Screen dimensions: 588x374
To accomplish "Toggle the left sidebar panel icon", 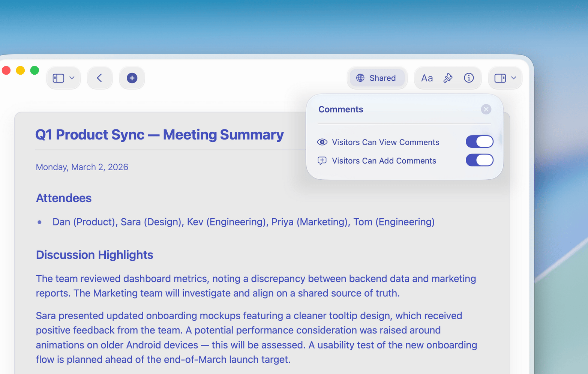I will click(58, 78).
